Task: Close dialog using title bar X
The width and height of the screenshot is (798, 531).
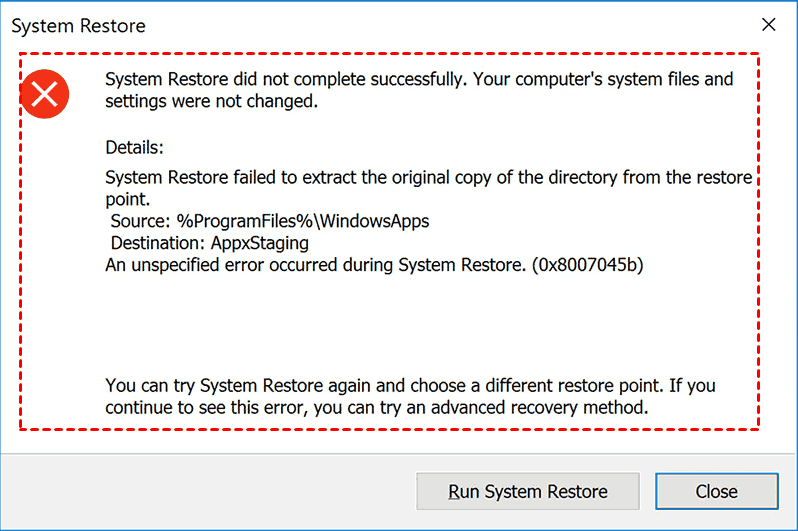Action: (x=768, y=25)
